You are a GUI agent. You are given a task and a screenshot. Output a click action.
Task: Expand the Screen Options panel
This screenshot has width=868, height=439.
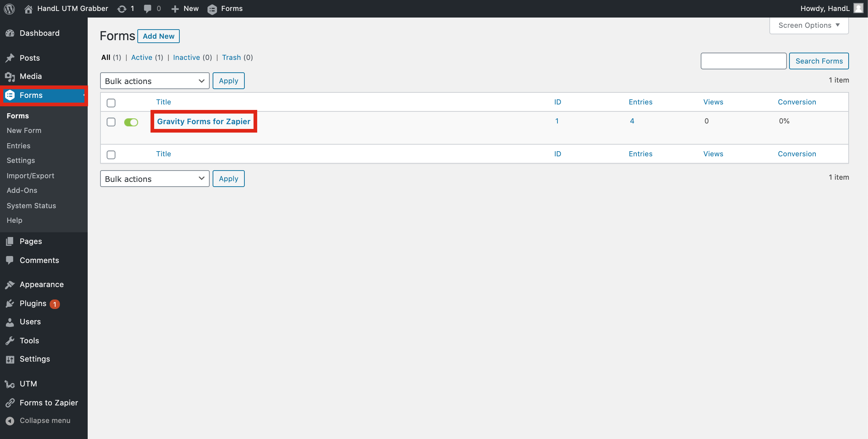pyautogui.click(x=809, y=26)
